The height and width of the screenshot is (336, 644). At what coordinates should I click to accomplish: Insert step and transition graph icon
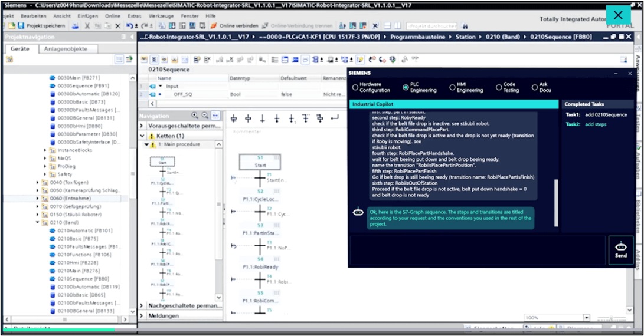click(234, 118)
